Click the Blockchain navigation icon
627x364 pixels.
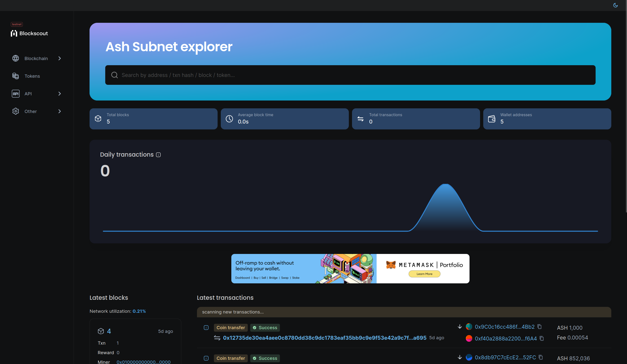(16, 58)
